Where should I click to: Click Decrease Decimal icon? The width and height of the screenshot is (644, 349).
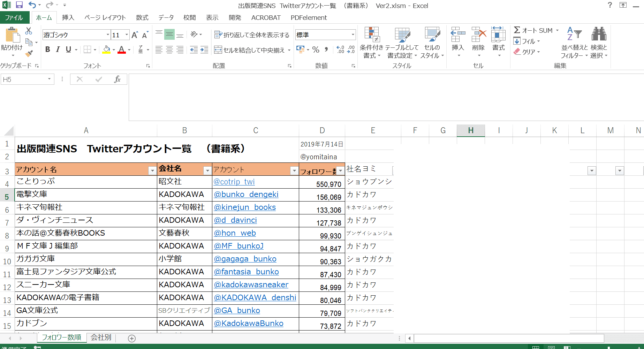[351, 50]
